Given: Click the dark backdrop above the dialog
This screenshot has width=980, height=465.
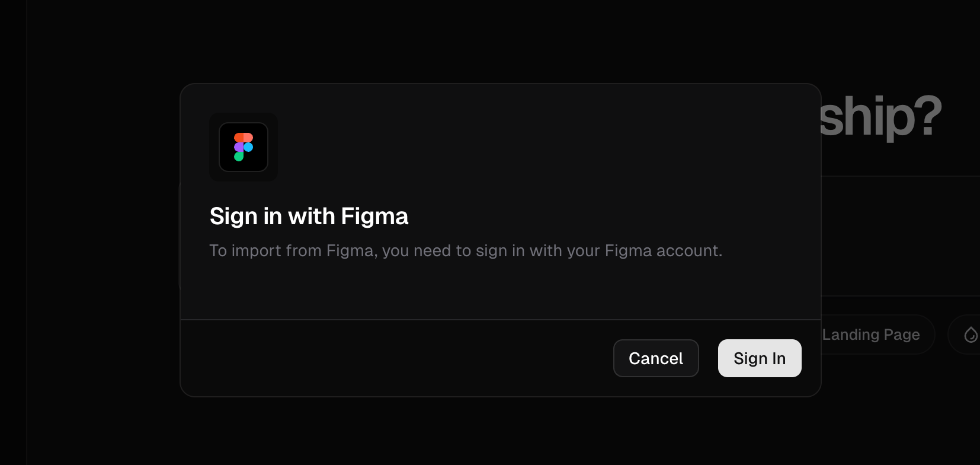Looking at the screenshot, I should (x=501, y=42).
